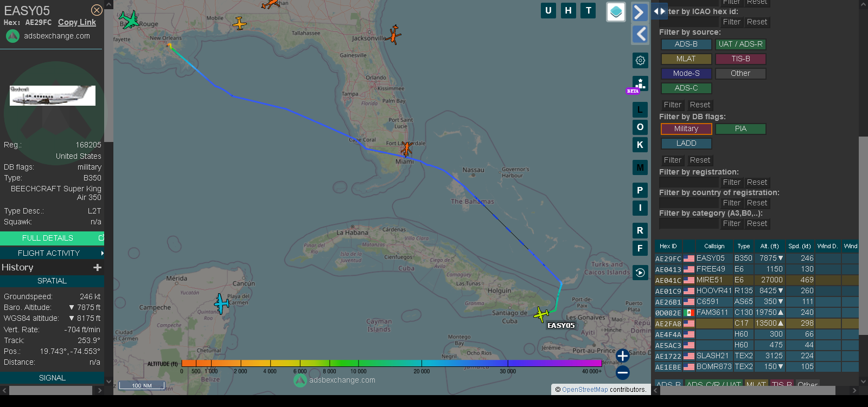Collapse sidebar using double-arrow toggle icon

659,11
